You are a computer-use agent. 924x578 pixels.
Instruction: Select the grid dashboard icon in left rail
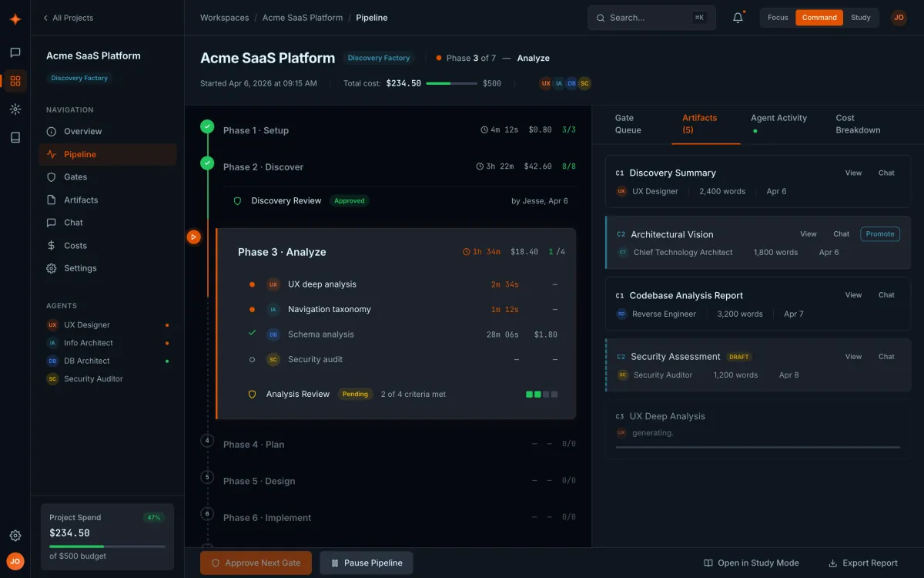point(15,81)
